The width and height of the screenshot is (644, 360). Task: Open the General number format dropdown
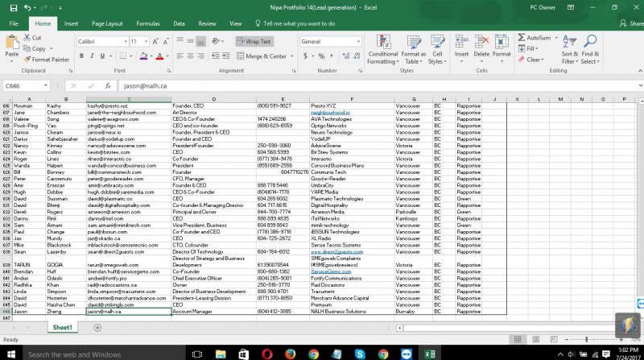click(358, 42)
